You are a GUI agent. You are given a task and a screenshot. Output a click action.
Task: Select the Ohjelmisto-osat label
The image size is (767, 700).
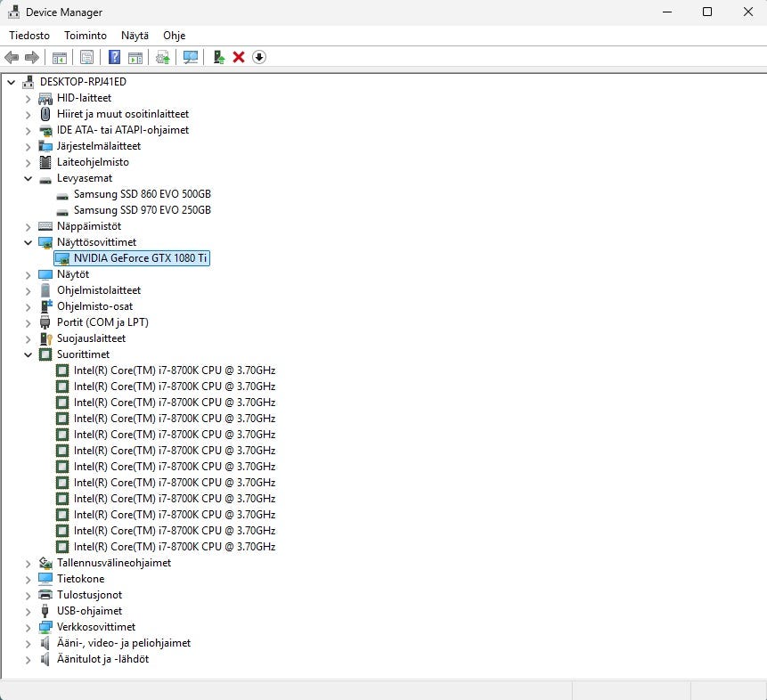click(x=95, y=306)
